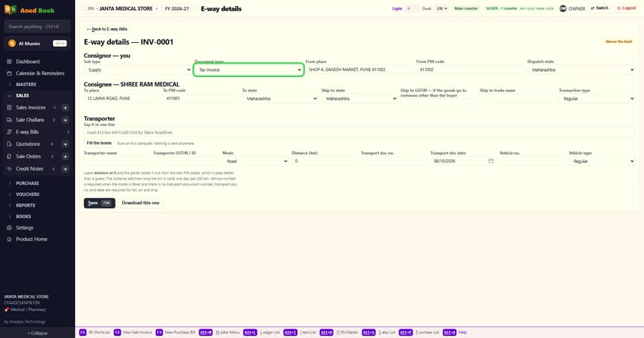Click the Switch user button
The image size is (644, 338).
click(x=600, y=8)
